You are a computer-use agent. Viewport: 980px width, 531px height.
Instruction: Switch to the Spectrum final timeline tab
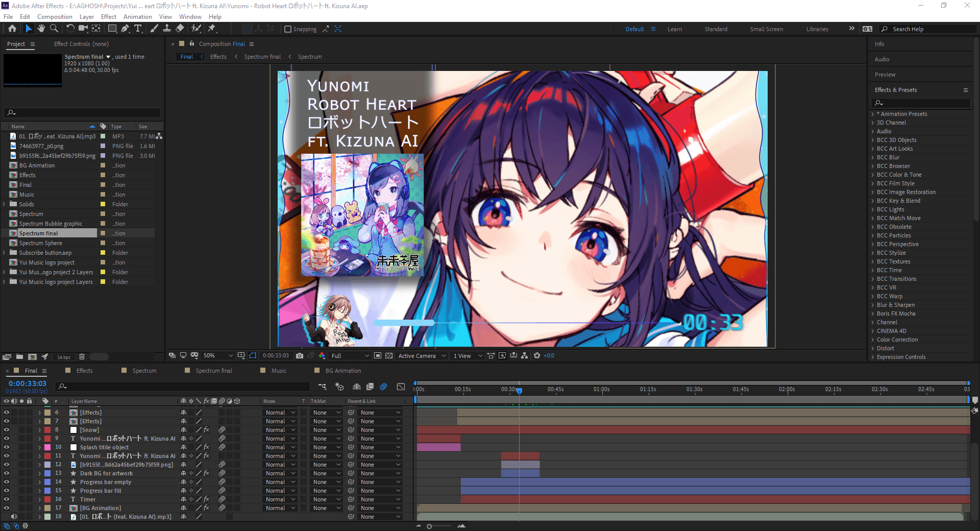[213, 371]
